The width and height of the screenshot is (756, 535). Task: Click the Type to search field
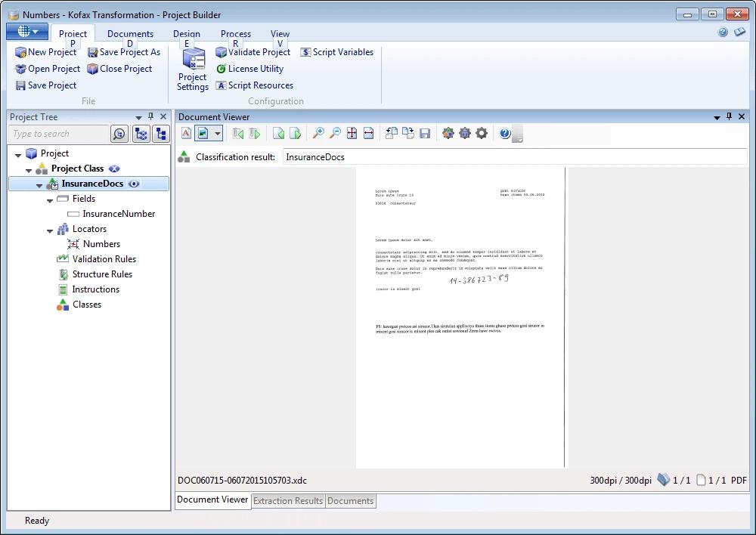(x=59, y=134)
